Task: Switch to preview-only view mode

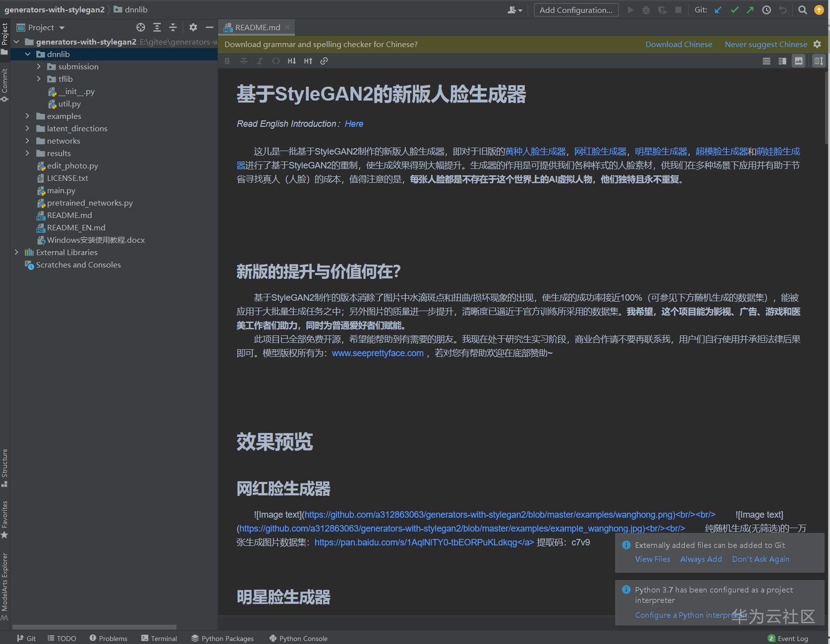Action: click(x=799, y=61)
